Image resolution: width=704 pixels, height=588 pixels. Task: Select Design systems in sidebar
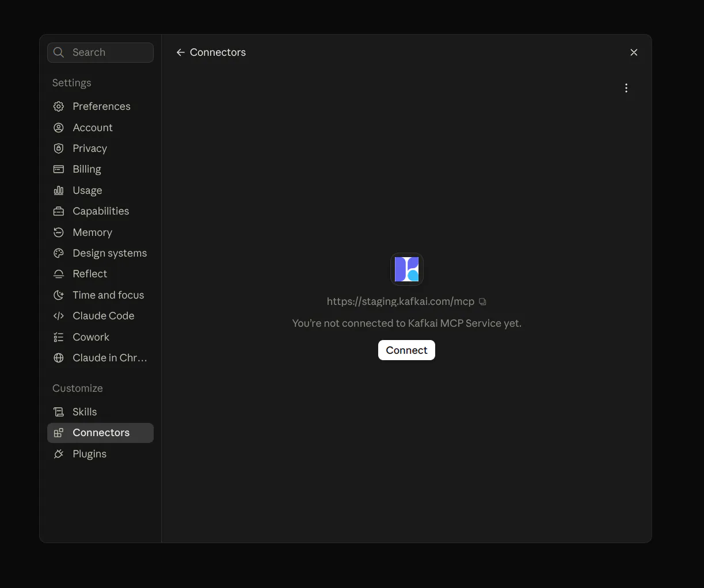pyautogui.click(x=100, y=253)
